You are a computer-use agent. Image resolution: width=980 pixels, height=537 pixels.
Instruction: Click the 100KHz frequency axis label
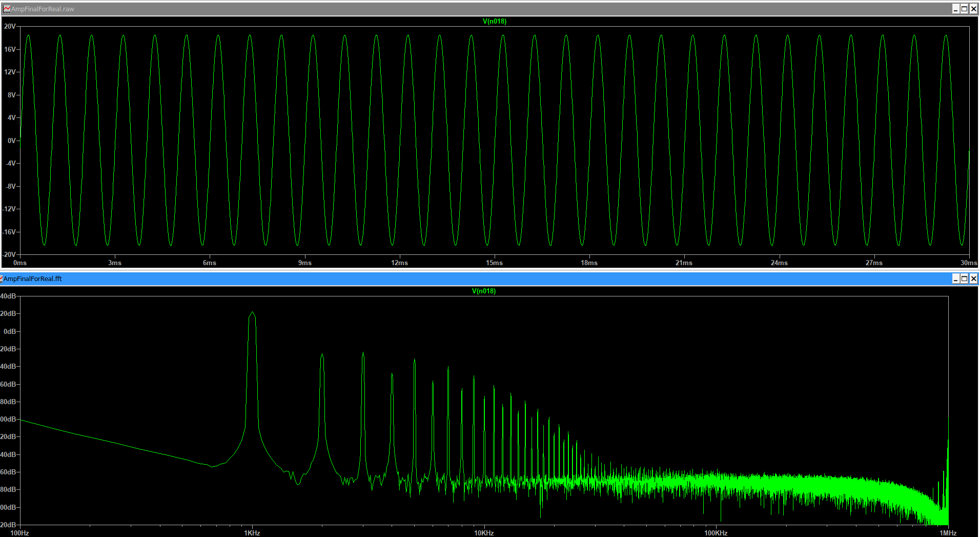tap(716, 533)
